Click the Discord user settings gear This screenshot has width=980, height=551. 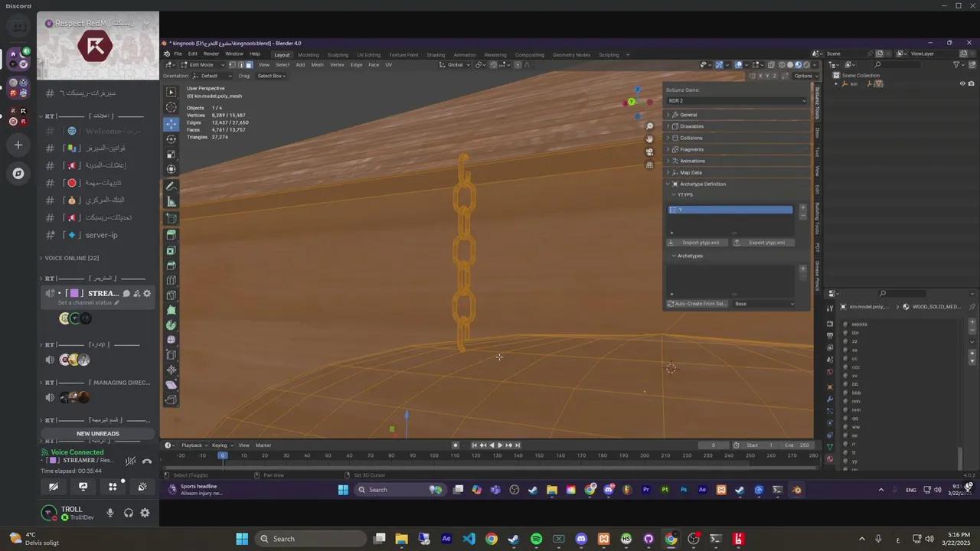[145, 513]
